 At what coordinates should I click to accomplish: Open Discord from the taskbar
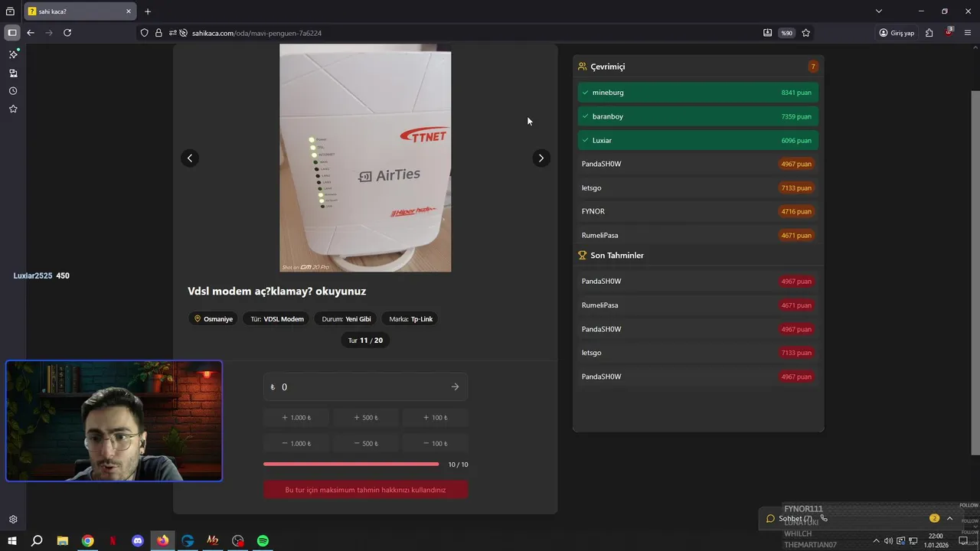pyautogui.click(x=138, y=541)
